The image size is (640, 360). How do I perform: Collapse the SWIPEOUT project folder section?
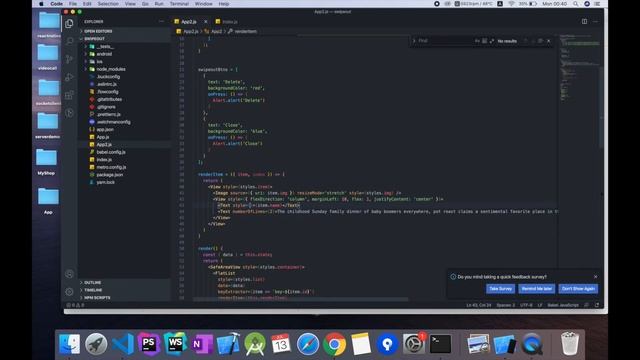(124, 38)
